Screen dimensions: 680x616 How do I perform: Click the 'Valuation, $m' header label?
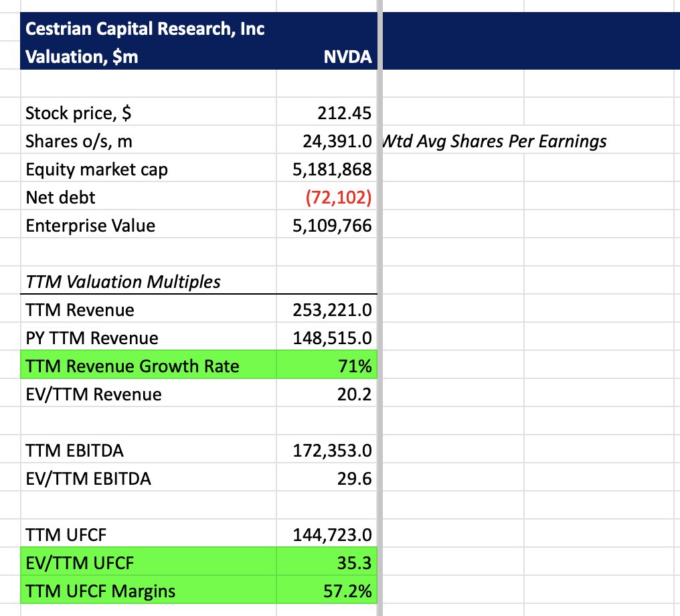point(82,57)
